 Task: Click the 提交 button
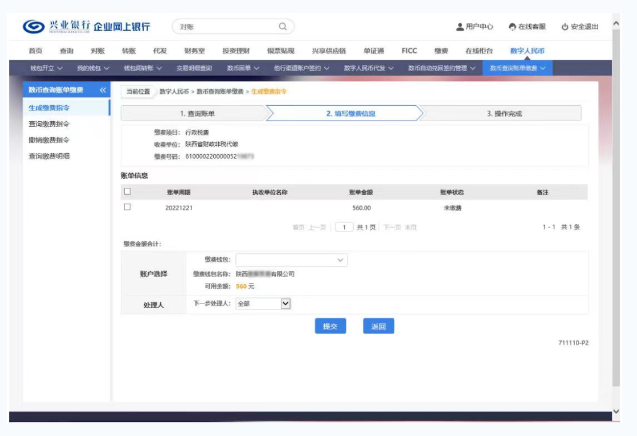tap(330, 326)
